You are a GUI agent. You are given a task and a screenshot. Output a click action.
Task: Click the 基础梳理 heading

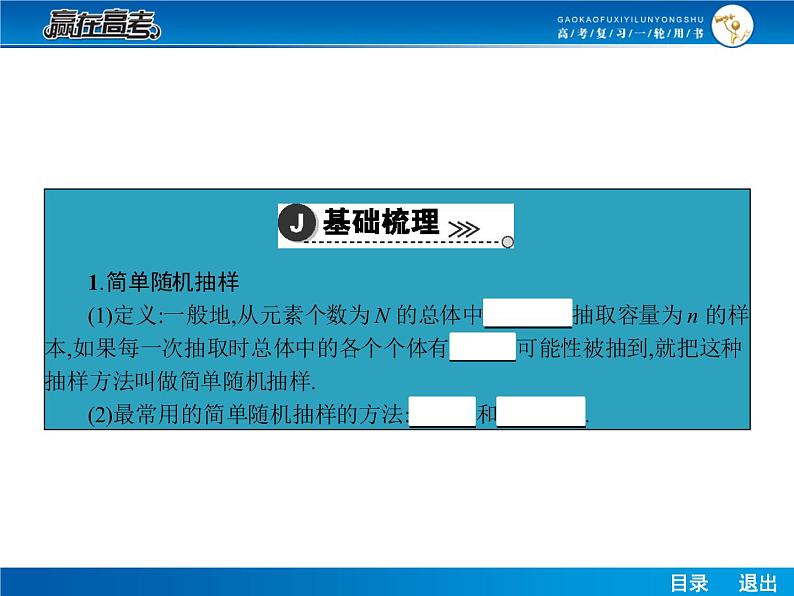tap(381, 222)
